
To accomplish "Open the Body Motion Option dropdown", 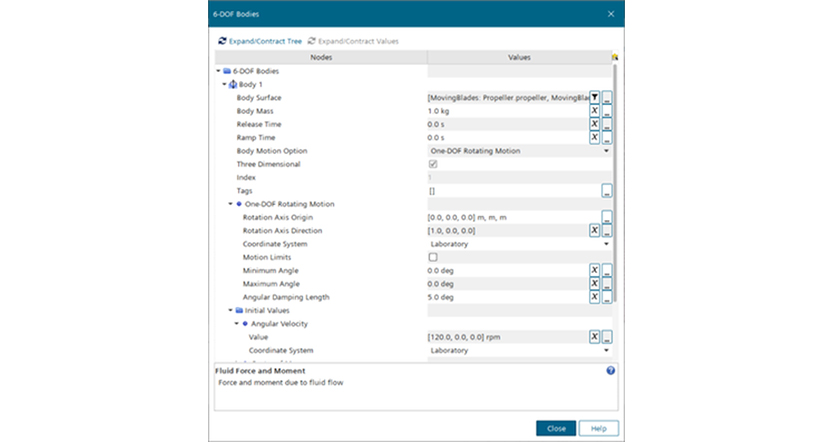I will [519, 151].
